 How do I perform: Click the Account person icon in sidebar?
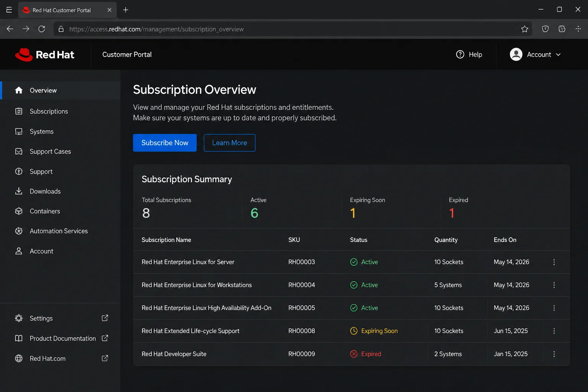[x=18, y=251]
